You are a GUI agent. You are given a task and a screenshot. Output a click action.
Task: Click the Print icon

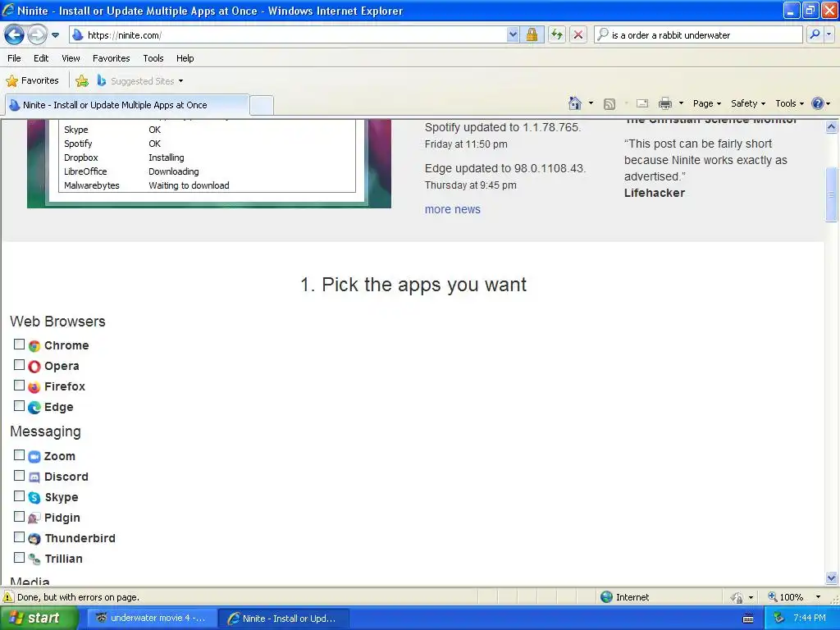click(x=665, y=103)
